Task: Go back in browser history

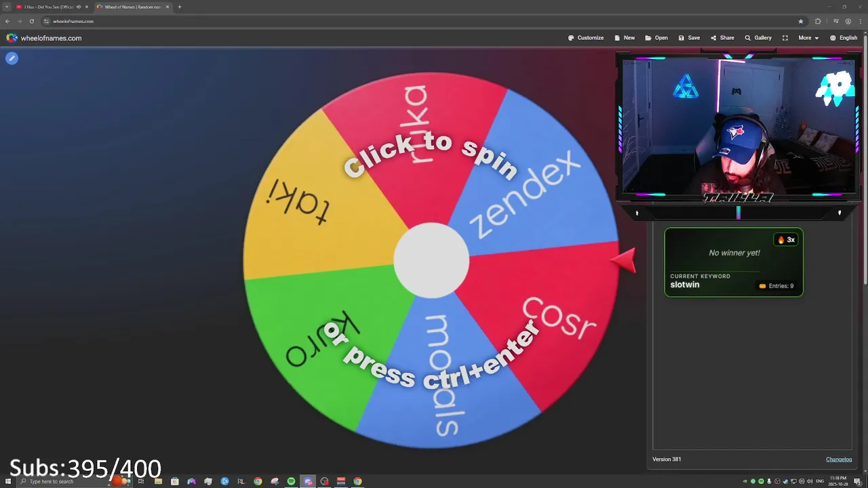Action: coord(7,21)
